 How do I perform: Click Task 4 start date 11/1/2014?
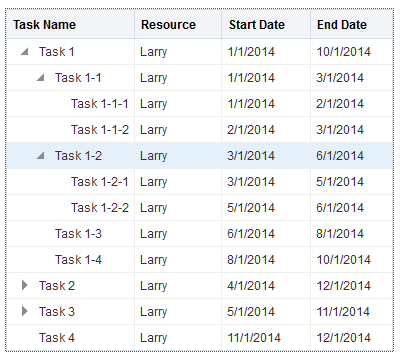point(254,338)
